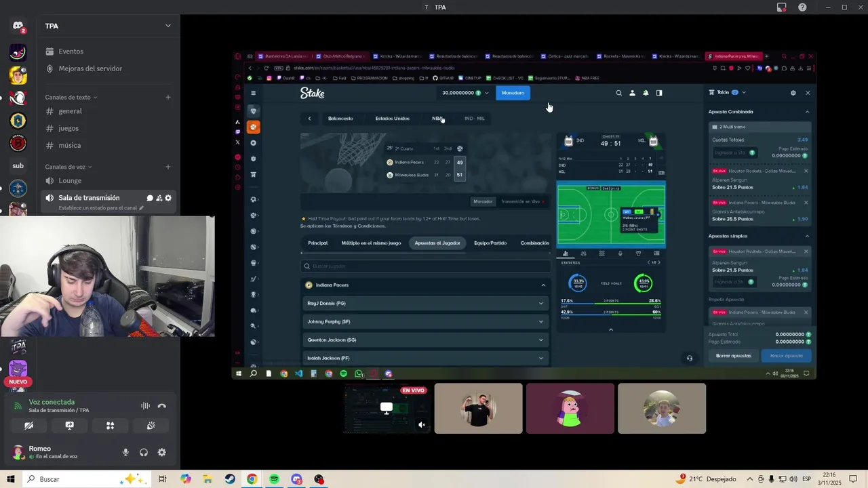Open File Explorer from the taskbar

[x=208, y=479]
